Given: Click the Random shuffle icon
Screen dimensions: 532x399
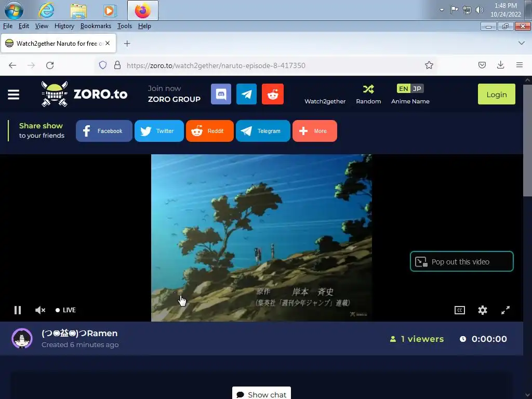Looking at the screenshot, I should click(368, 89).
